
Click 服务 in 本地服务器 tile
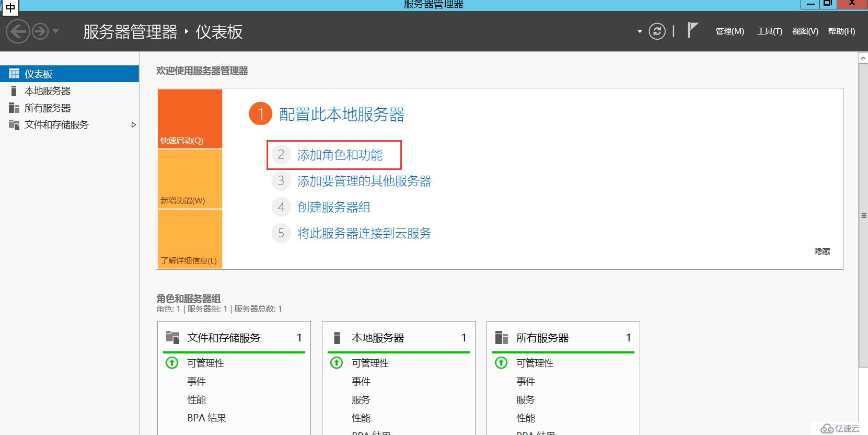tap(361, 399)
